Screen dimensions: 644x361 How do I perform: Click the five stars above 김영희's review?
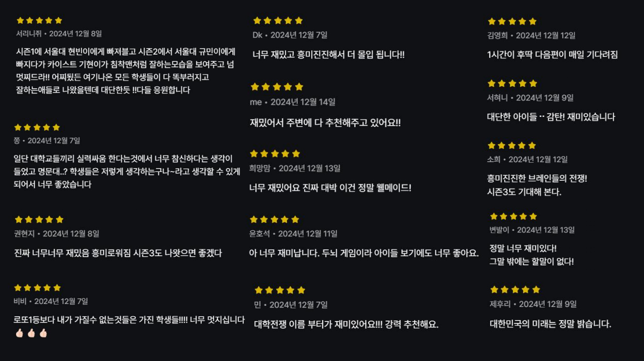pyautogui.click(x=512, y=21)
